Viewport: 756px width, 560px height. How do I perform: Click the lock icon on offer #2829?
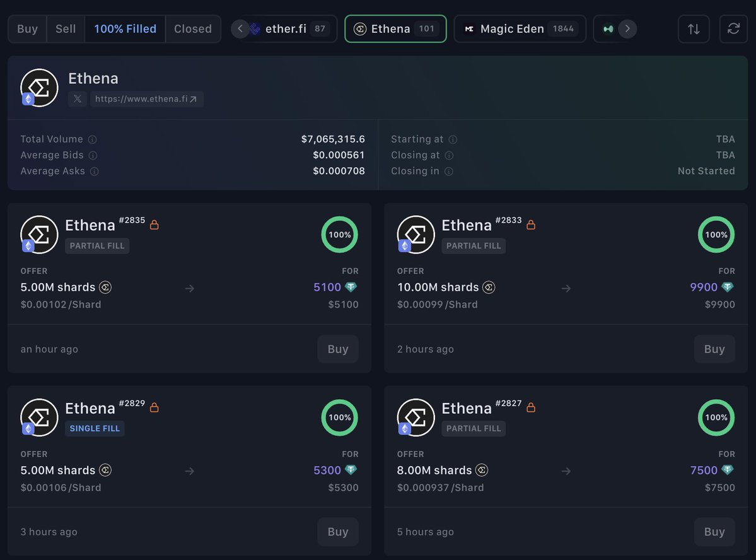click(x=154, y=407)
